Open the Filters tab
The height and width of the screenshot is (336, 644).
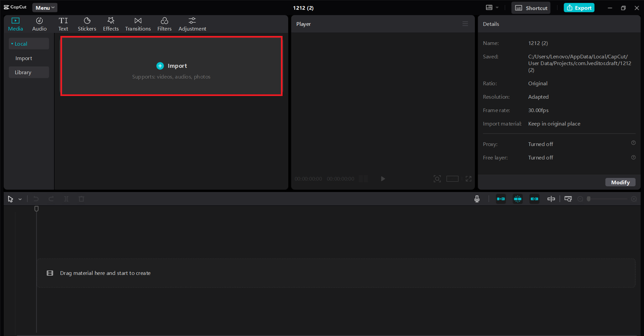coord(165,24)
